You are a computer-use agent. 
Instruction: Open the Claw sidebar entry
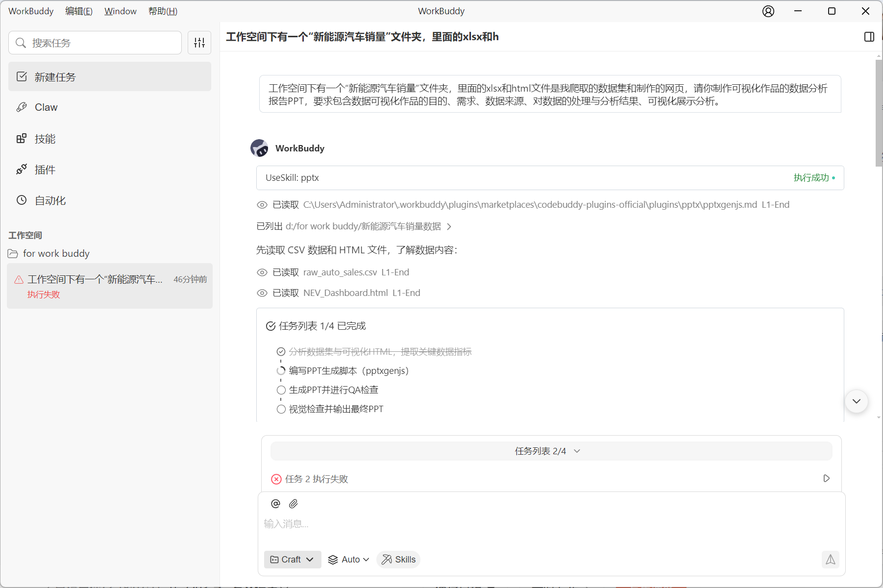coord(110,107)
